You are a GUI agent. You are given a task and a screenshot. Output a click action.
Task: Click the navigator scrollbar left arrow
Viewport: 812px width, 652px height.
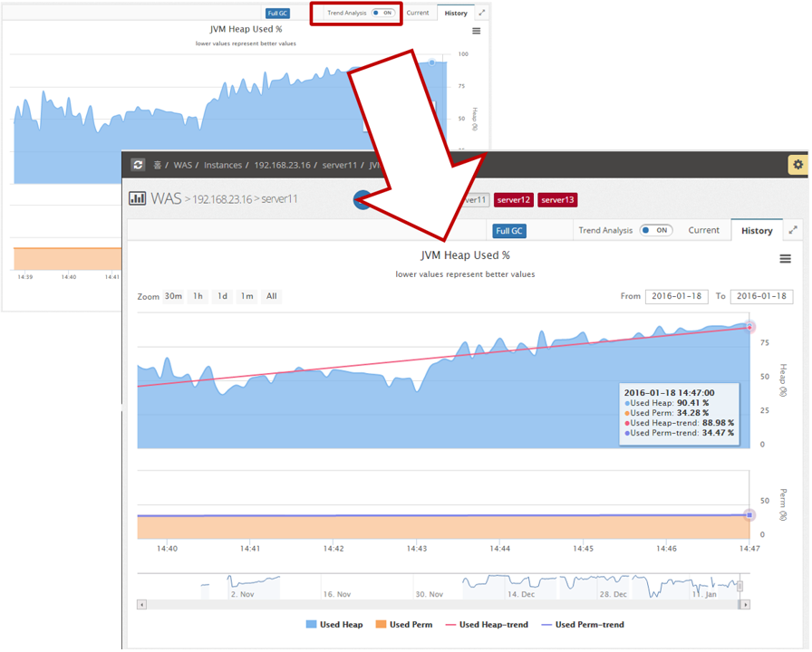point(142,604)
